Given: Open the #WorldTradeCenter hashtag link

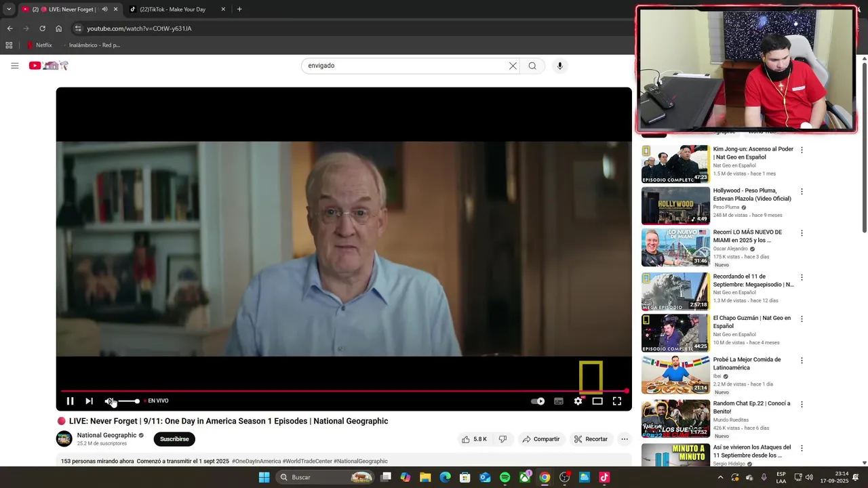Looking at the screenshot, I should click(307, 462).
